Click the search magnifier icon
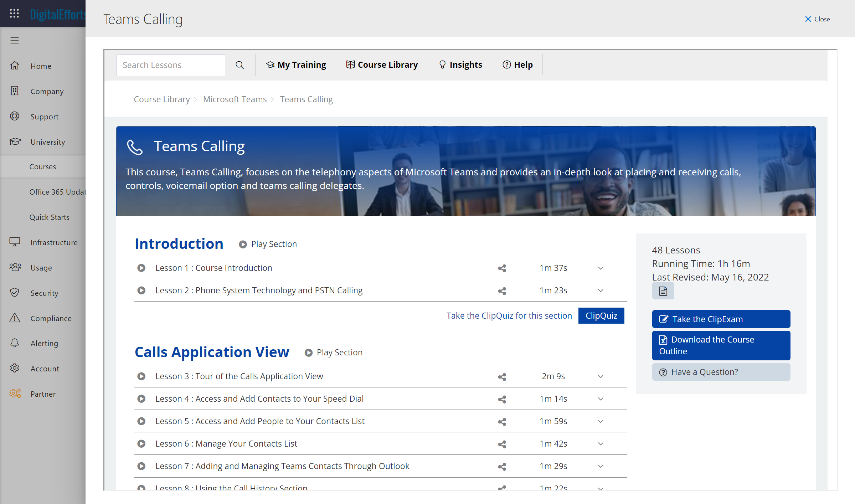The image size is (855, 504). [240, 65]
